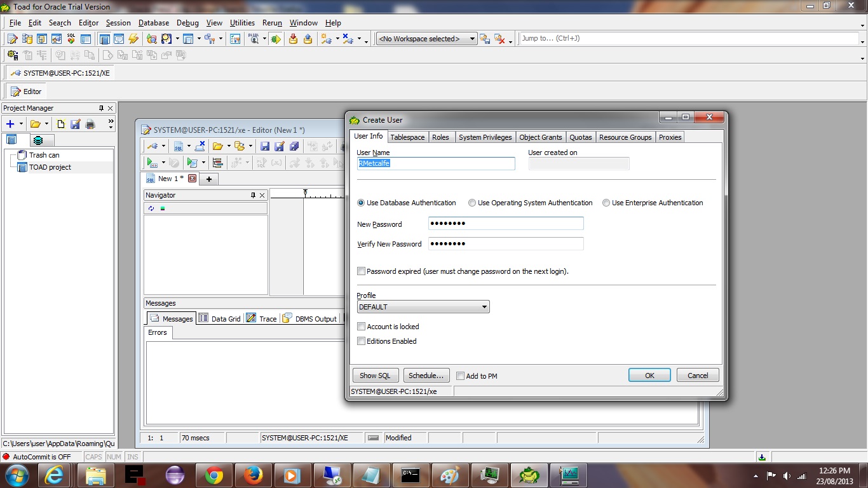This screenshot has width=868, height=488.
Task: Select Use Enterprise Authentication
Action: 606,203
